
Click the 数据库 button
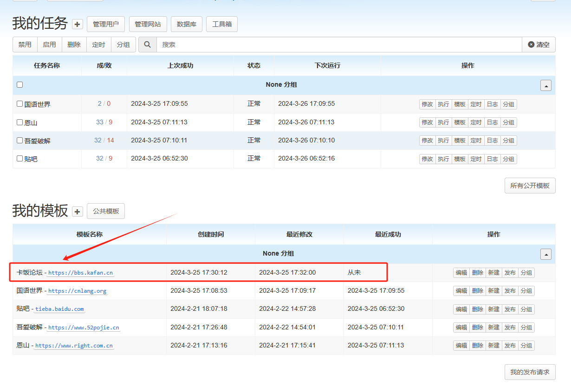[187, 24]
